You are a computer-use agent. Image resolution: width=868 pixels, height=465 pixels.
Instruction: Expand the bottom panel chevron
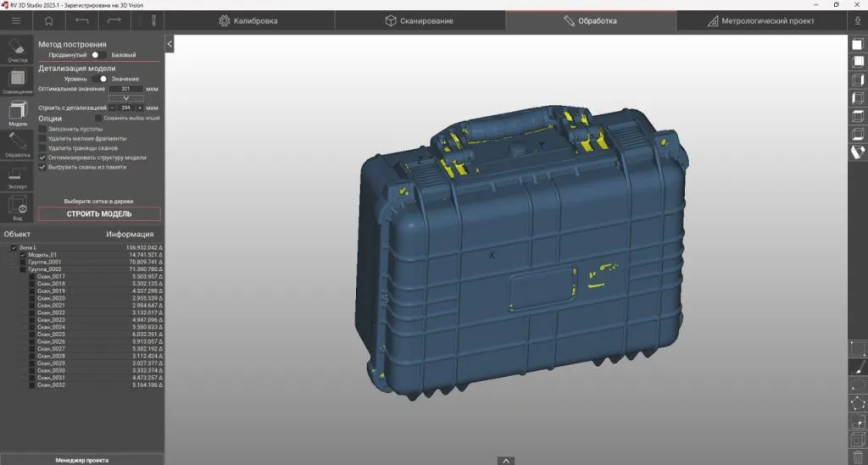click(x=506, y=460)
